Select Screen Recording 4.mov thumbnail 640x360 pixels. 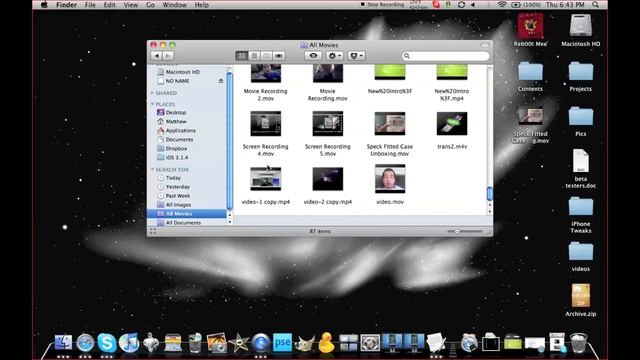coord(266,124)
